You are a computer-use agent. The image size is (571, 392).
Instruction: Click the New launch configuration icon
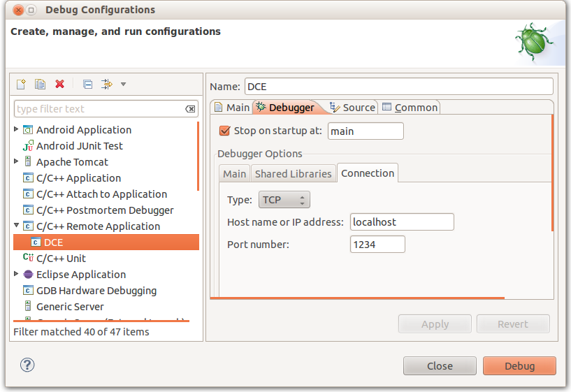coord(21,85)
